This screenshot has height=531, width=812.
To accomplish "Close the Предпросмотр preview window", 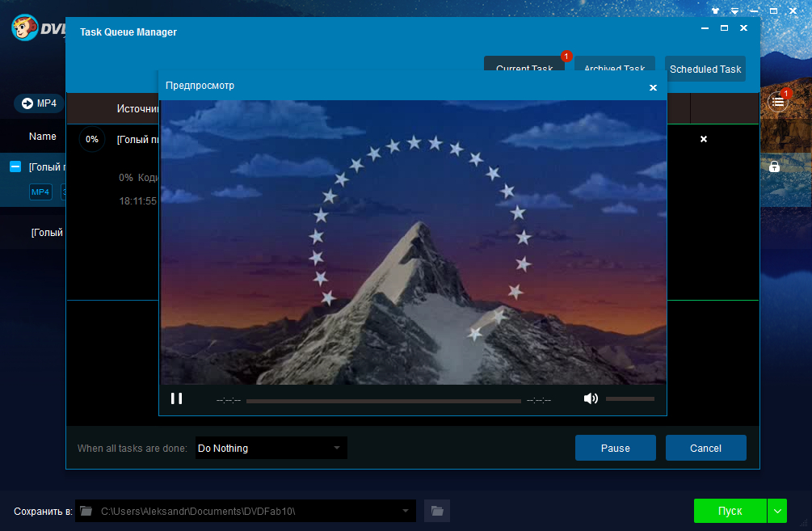I will point(653,87).
